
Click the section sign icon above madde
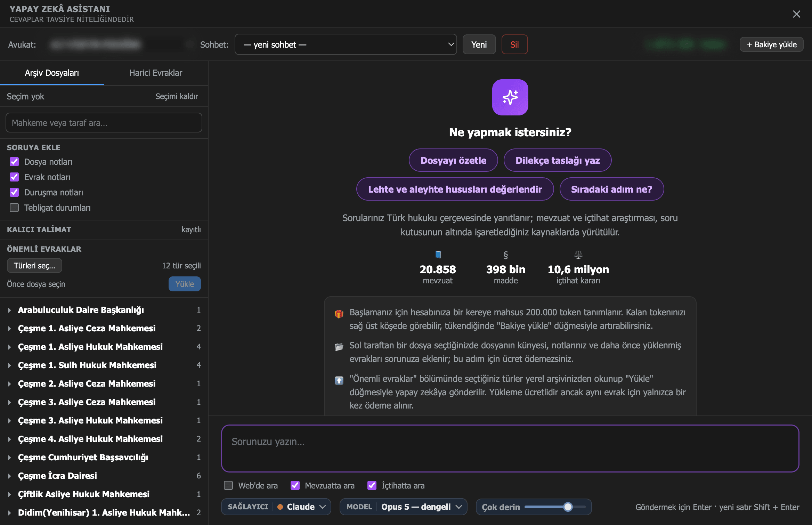506,255
